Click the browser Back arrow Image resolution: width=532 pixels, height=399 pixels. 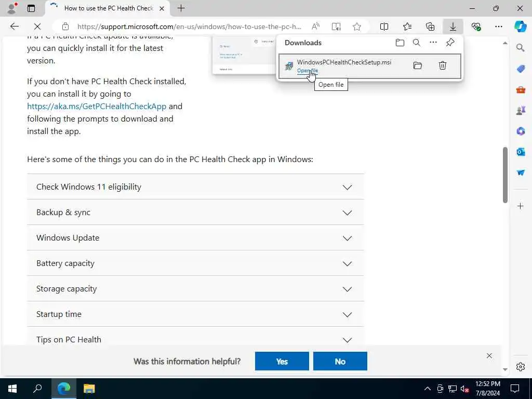click(14, 26)
